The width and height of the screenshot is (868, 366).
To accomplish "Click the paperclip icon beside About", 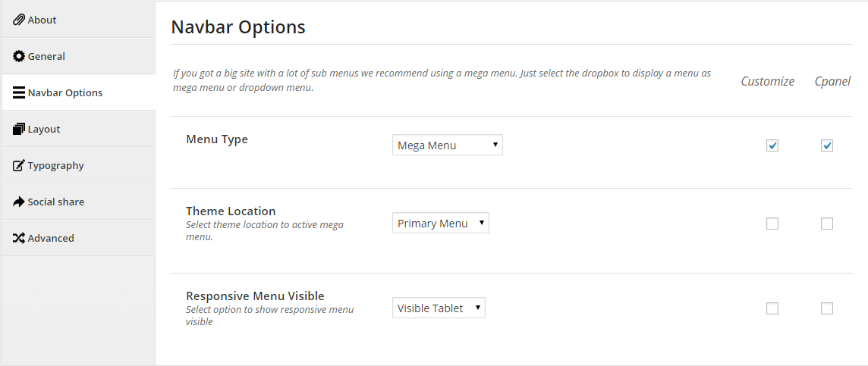I will pyautogui.click(x=19, y=20).
